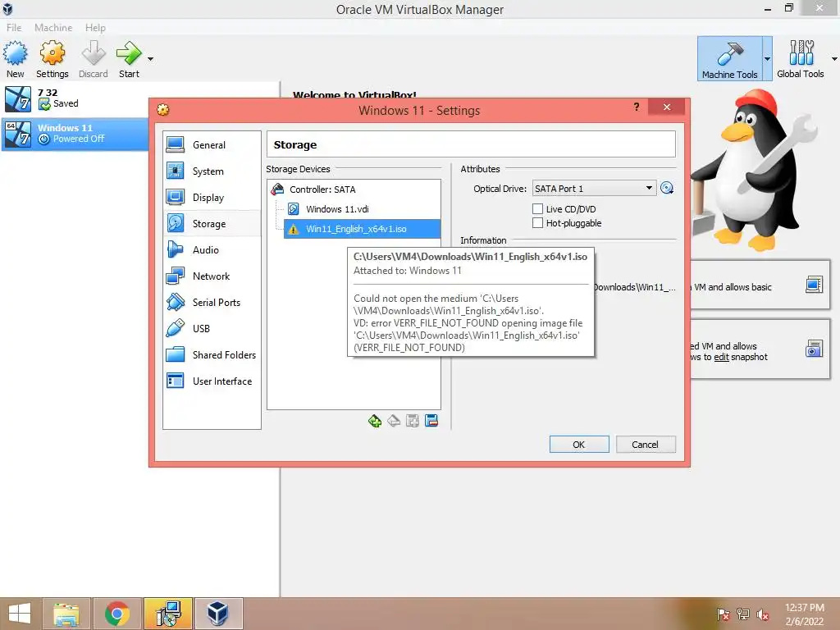Open the User Interface settings category
Viewport: 840px width, 630px height.
[x=212, y=381]
